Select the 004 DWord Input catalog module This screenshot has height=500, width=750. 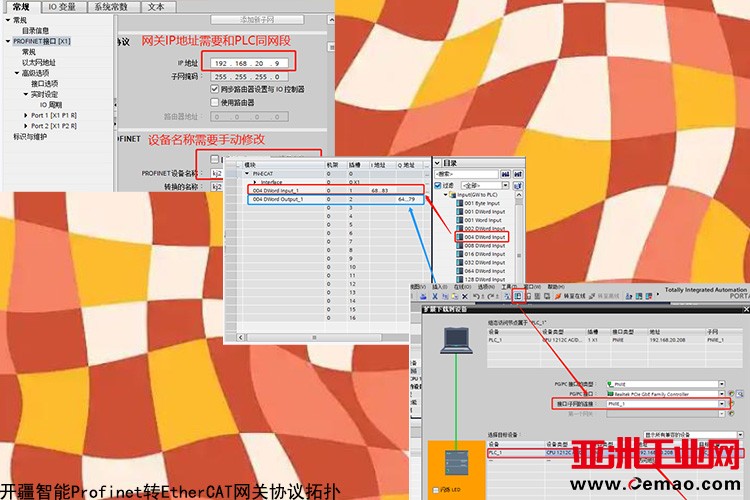pos(484,236)
